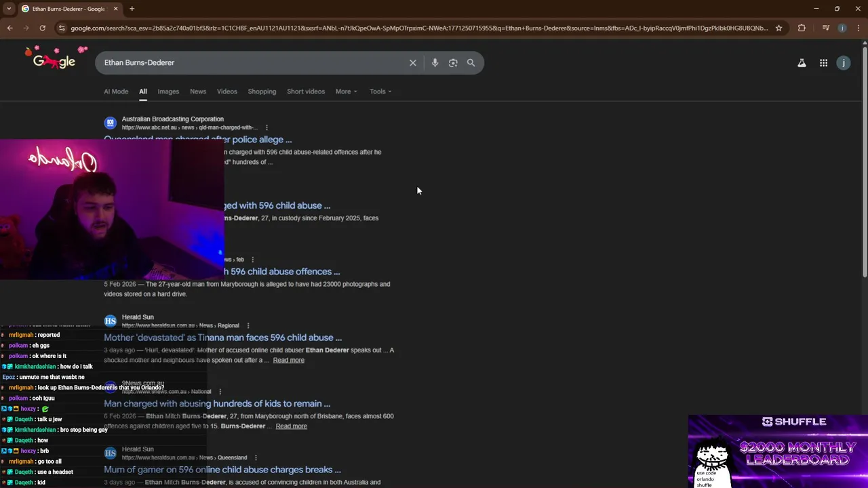Click the first Herald Sun HS favicon
This screenshot has width=868, height=488.
pyautogui.click(x=110, y=321)
